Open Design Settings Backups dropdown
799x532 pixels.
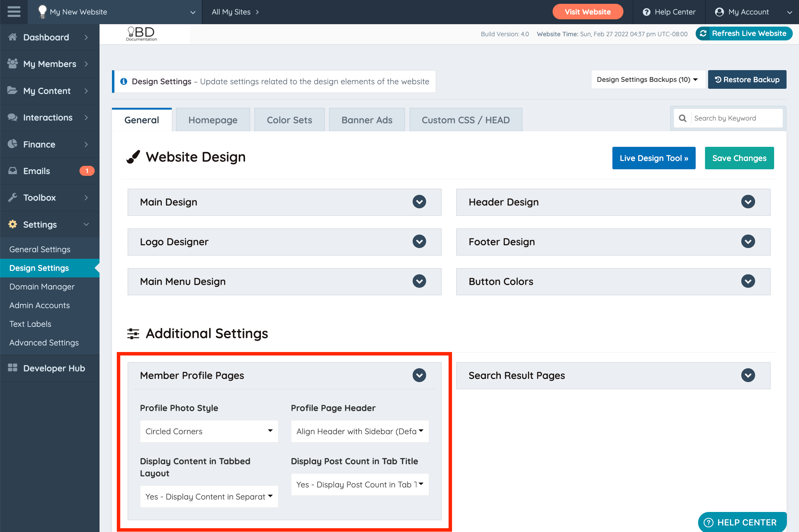[x=647, y=79]
